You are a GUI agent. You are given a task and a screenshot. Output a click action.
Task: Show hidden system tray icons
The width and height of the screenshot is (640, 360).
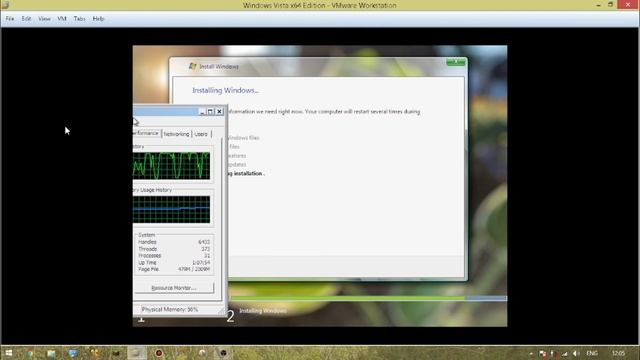point(531,353)
